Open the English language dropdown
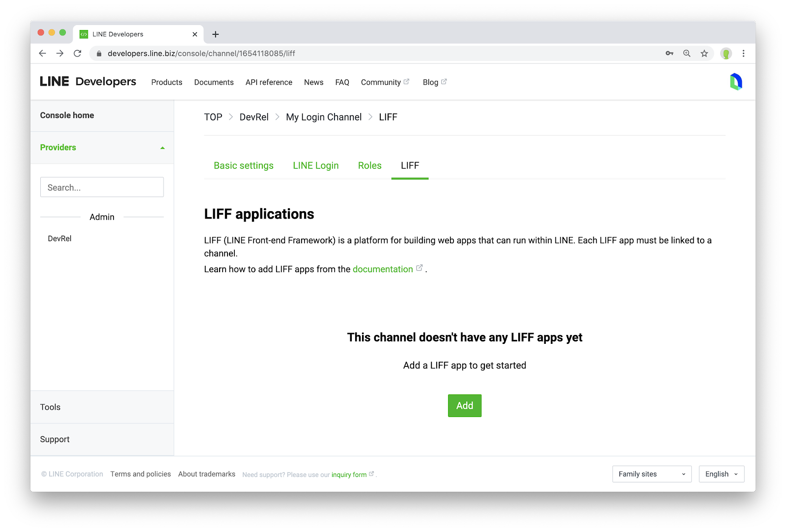The width and height of the screenshot is (786, 532). pos(722,474)
